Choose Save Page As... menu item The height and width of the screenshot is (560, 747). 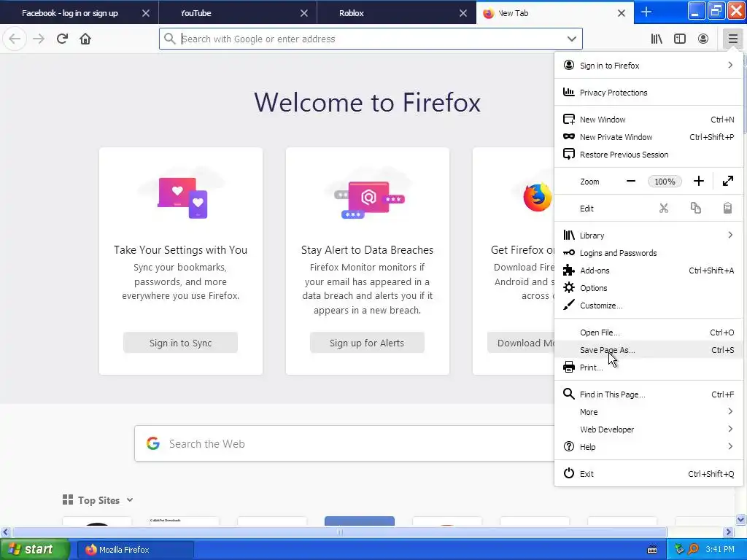click(x=649, y=350)
